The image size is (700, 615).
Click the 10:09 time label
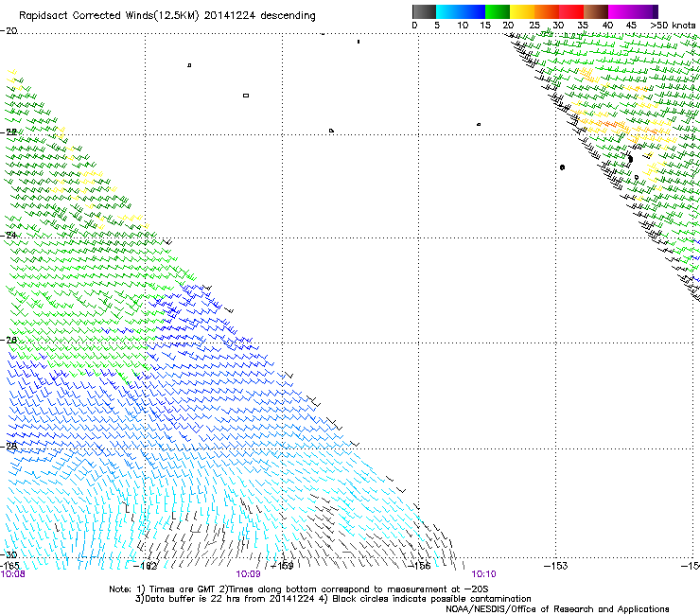(248, 574)
